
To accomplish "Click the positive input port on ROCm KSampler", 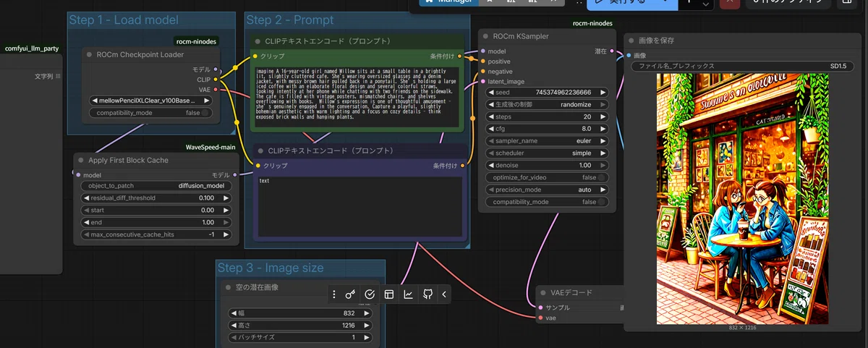I will (483, 61).
